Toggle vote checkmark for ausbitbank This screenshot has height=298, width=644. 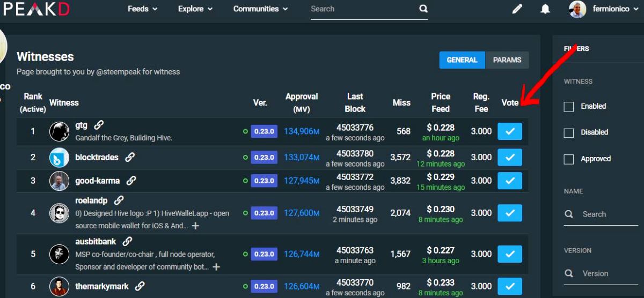click(x=510, y=254)
